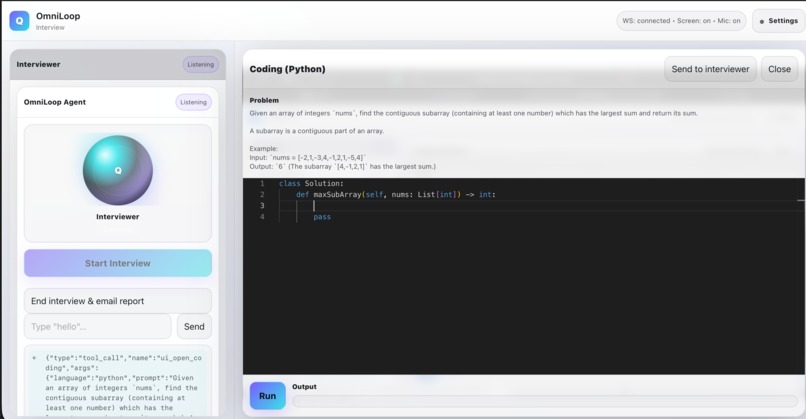Open the Settings button
This screenshot has height=419, width=806.
tap(778, 21)
